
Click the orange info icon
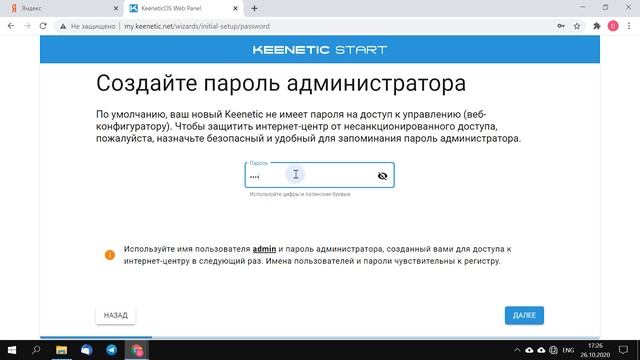[110, 255]
